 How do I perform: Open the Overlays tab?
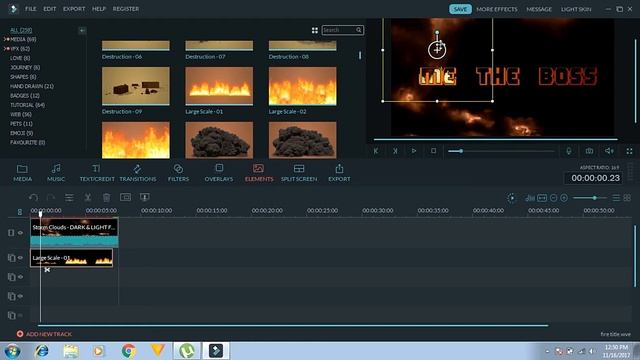coord(219,173)
